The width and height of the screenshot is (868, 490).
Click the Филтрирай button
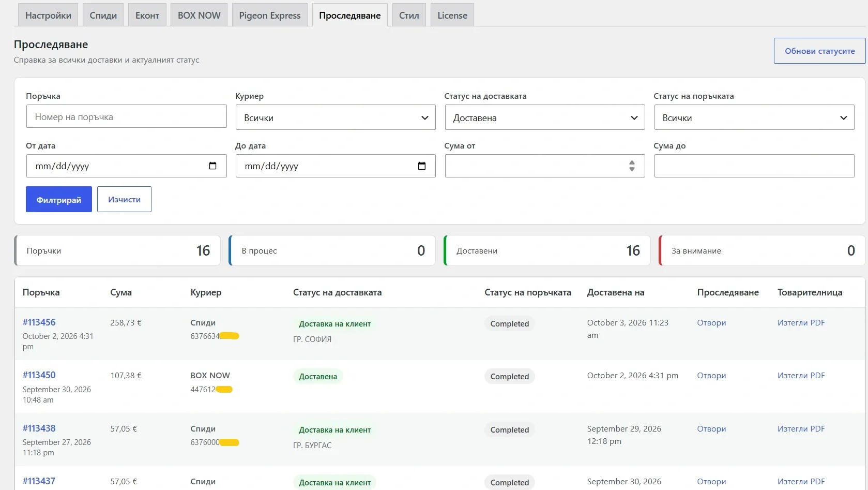pos(59,199)
